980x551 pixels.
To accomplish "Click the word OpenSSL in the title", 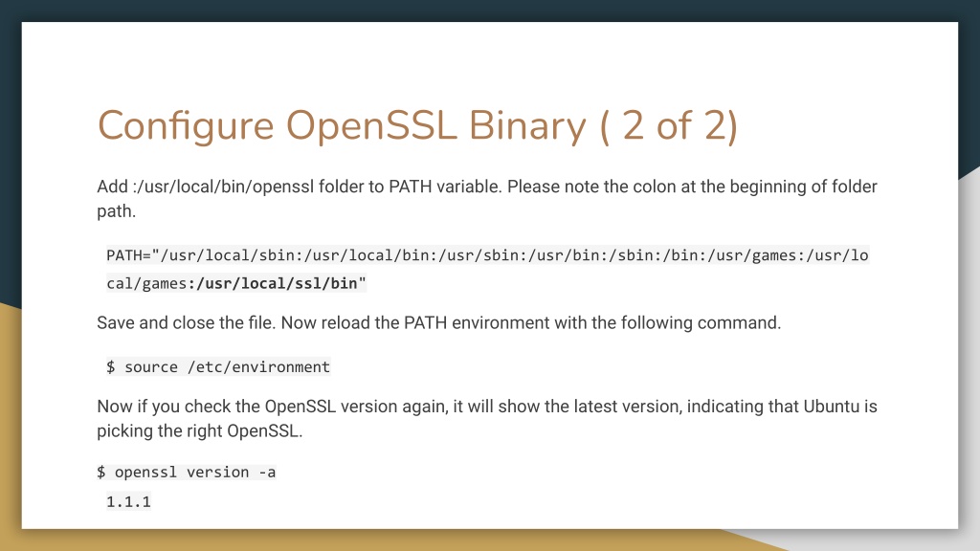I will 372,125.
